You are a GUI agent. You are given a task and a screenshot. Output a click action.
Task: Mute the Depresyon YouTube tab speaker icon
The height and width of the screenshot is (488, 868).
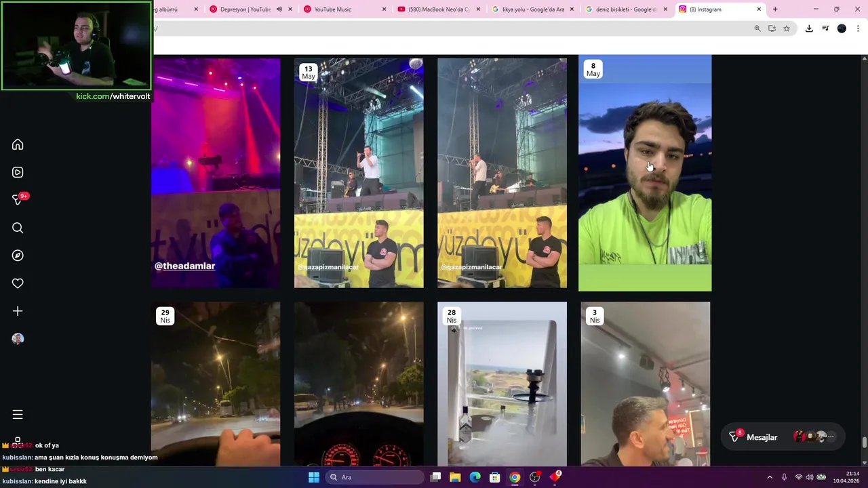279,9
